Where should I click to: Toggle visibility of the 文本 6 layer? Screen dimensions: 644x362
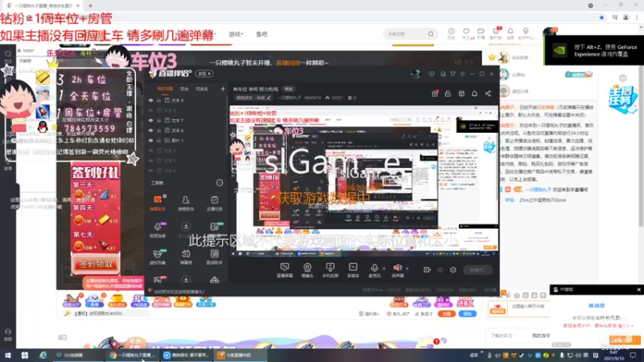151,130
